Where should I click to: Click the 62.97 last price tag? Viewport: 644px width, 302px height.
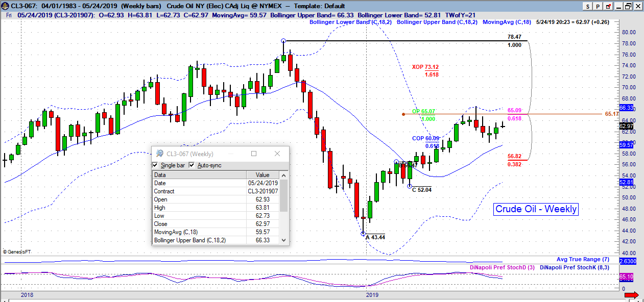(626, 127)
